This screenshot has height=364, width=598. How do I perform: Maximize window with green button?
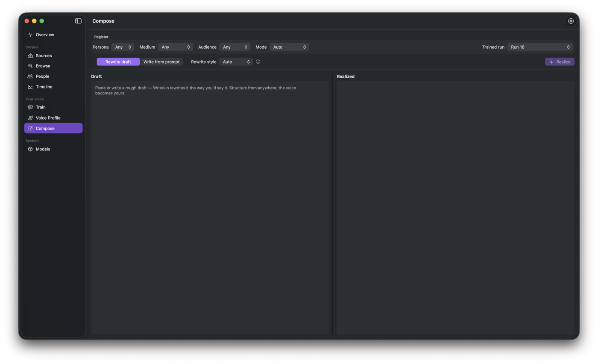(x=42, y=21)
